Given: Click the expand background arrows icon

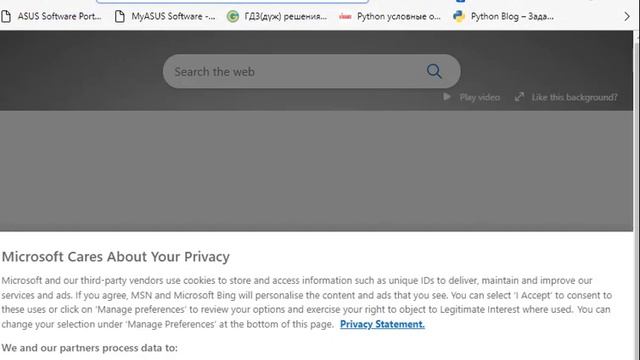Looking at the screenshot, I should 519,97.
